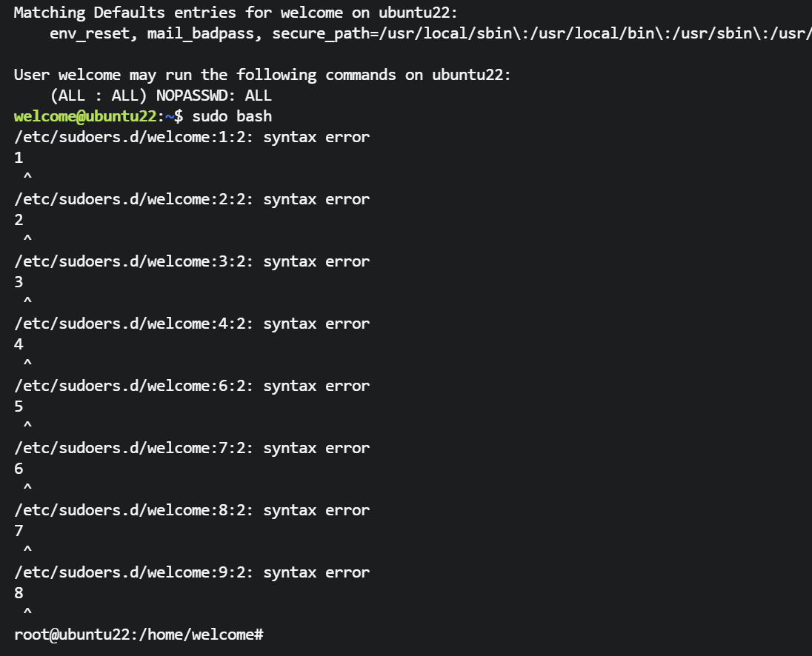Click the welcome:6:2 syntax error line
812x656 pixels.
192,386
